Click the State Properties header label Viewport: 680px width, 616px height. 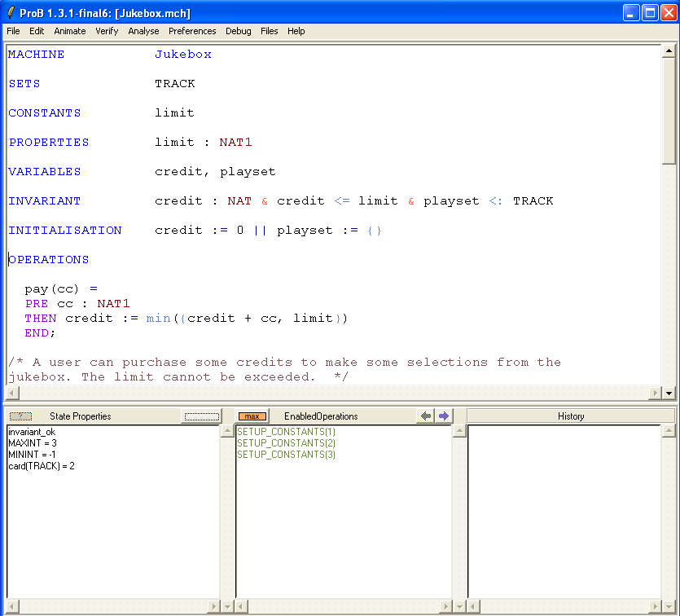point(81,416)
